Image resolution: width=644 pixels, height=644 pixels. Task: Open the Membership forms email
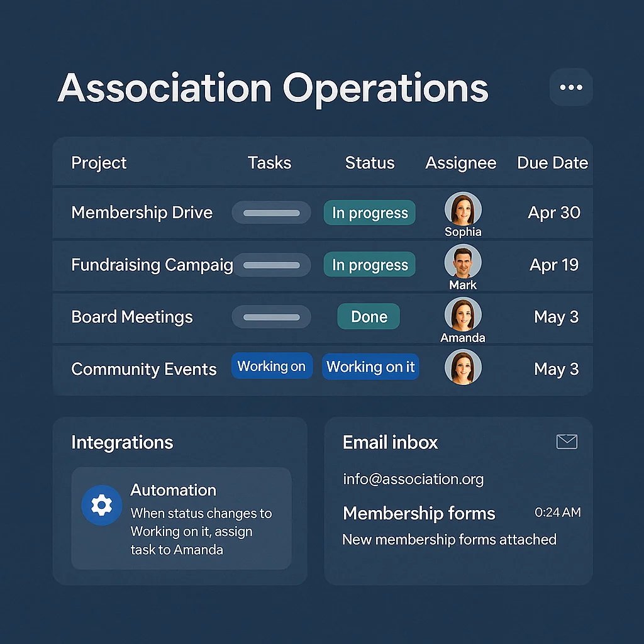pos(419,513)
